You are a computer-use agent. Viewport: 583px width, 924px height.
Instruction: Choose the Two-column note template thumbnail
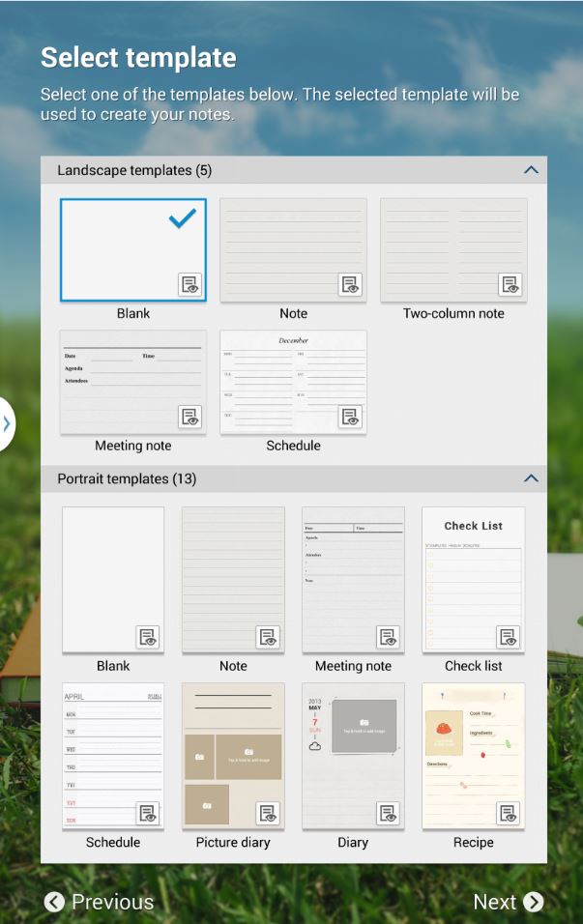click(x=453, y=250)
